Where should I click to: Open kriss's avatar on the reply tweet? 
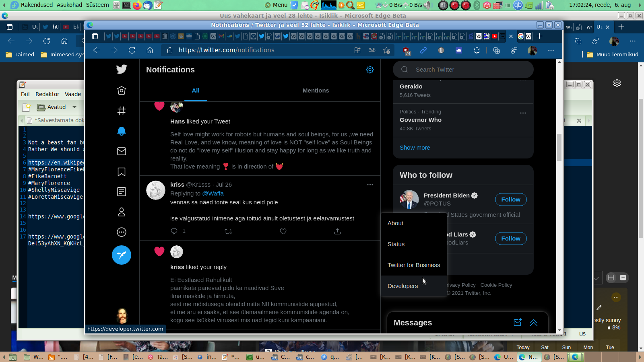156,190
